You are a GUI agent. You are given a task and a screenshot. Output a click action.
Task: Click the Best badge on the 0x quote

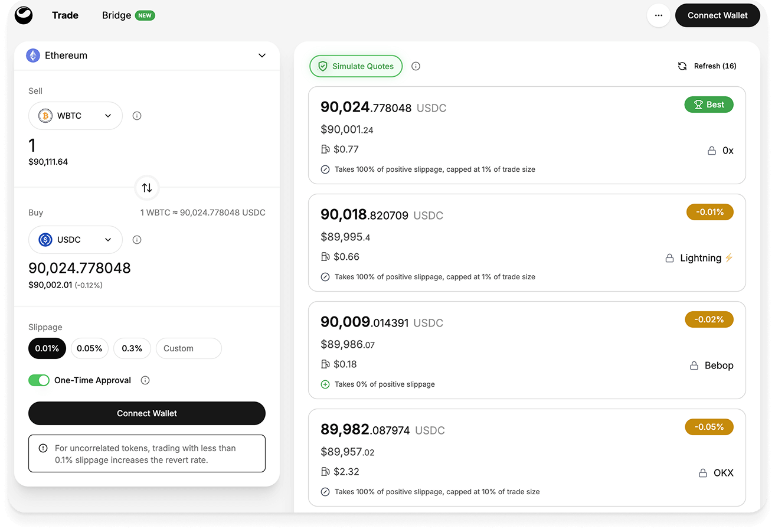tap(709, 105)
